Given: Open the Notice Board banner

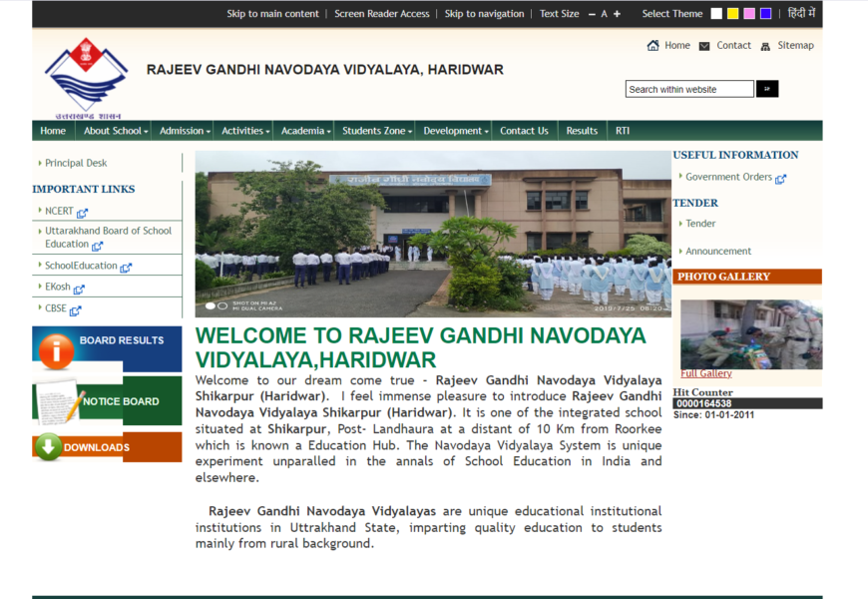Looking at the screenshot, I should (107, 400).
